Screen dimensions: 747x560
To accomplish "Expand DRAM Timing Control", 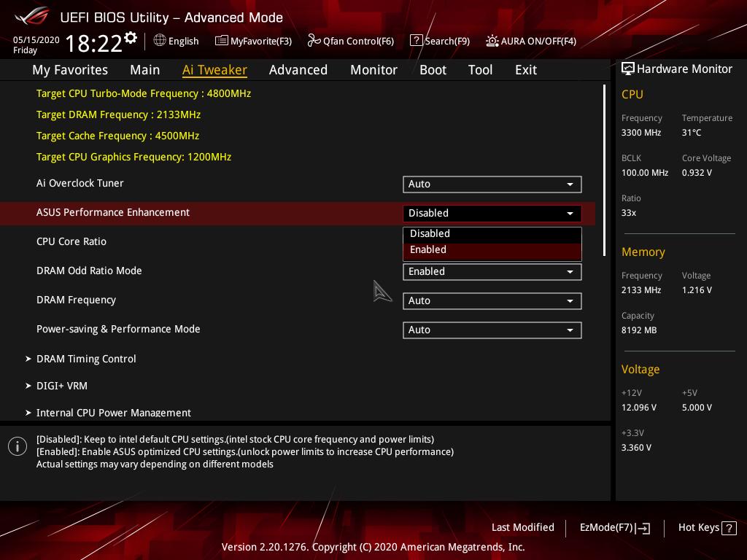I will tap(86, 359).
